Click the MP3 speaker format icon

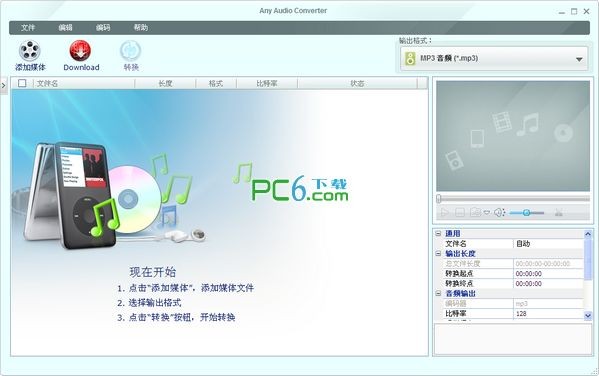pyautogui.click(x=410, y=58)
